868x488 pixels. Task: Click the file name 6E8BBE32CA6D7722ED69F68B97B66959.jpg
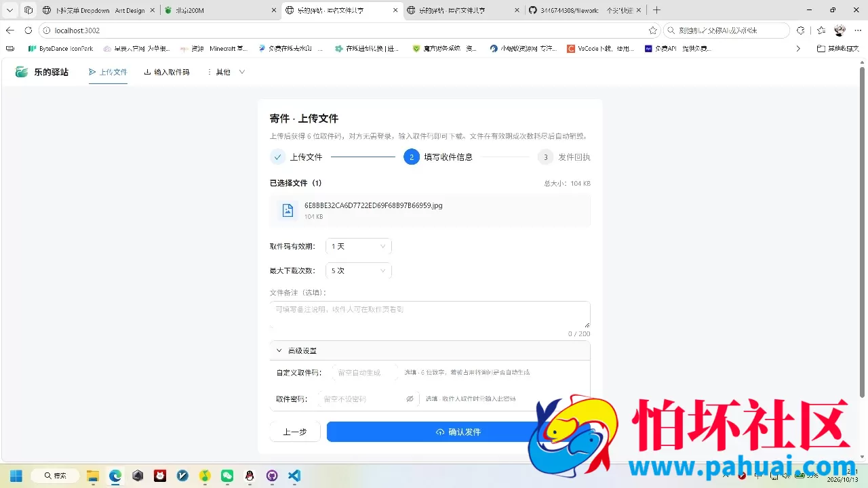click(x=373, y=205)
